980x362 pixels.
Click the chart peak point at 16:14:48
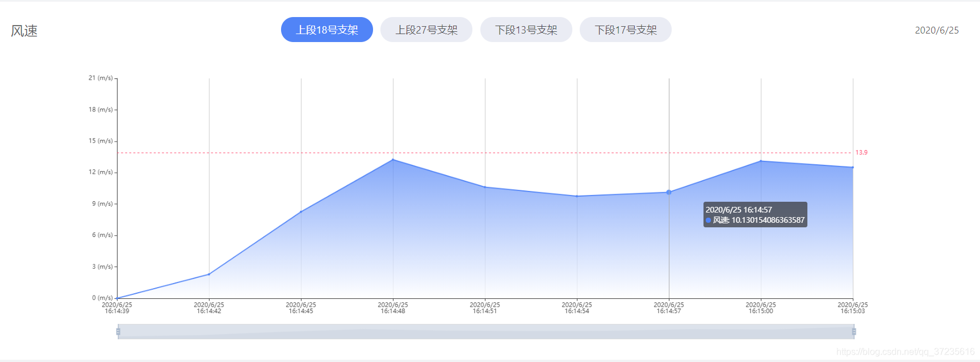point(393,160)
